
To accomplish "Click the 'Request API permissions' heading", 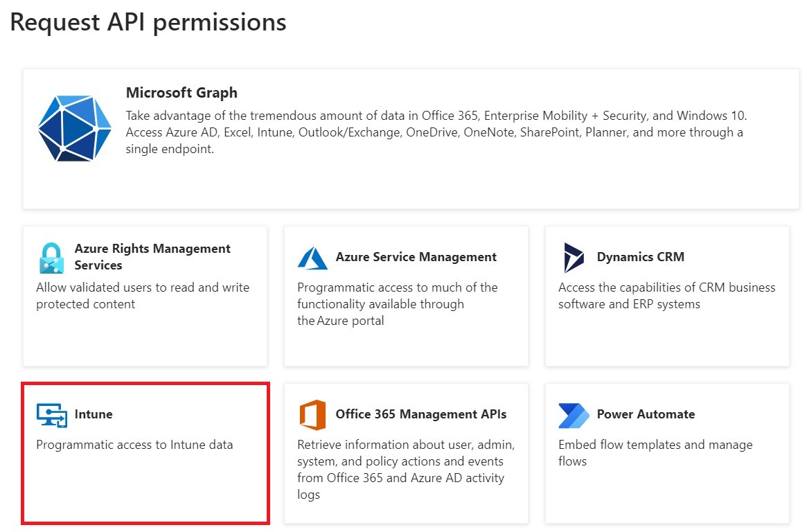I will coord(148,22).
